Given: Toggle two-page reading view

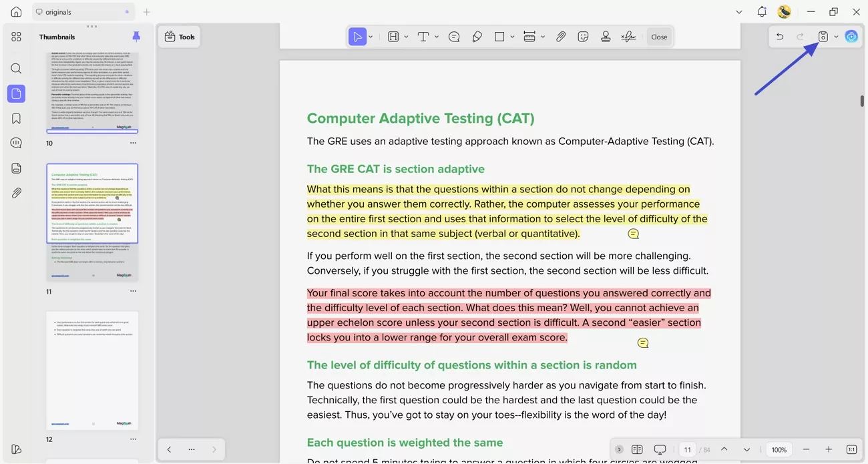Looking at the screenshot, I should point(637,449).
